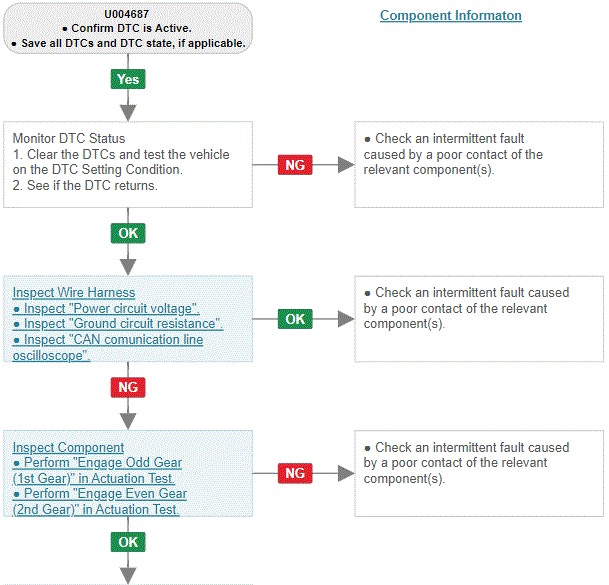Click the red NG badge beside Inspect Component
The image size is (609, 585).
point(295,473)
